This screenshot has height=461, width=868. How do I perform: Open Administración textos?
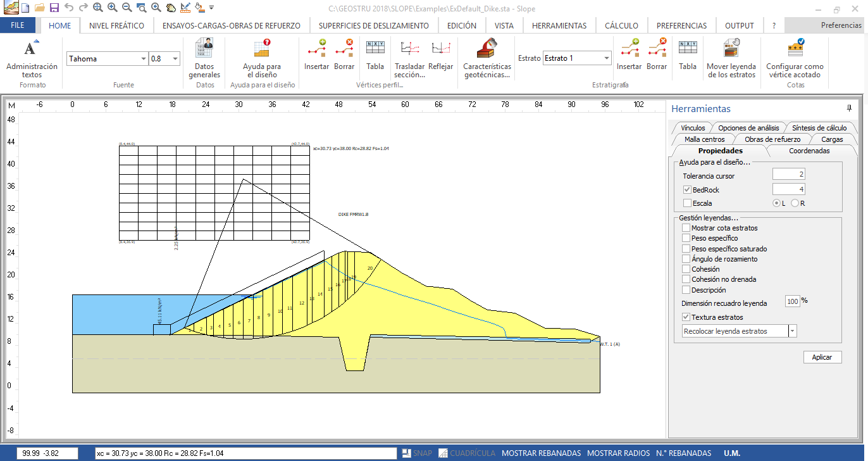click(32, 58)
